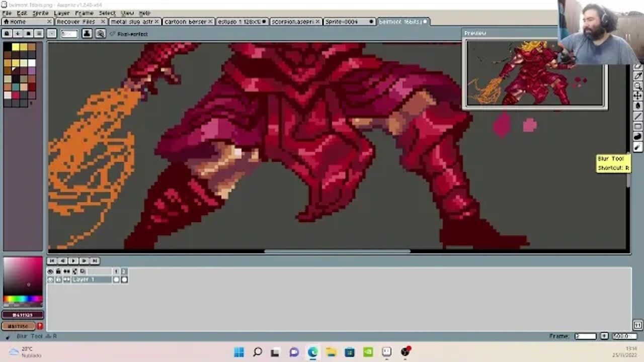Play the animation

coord(73,261)
